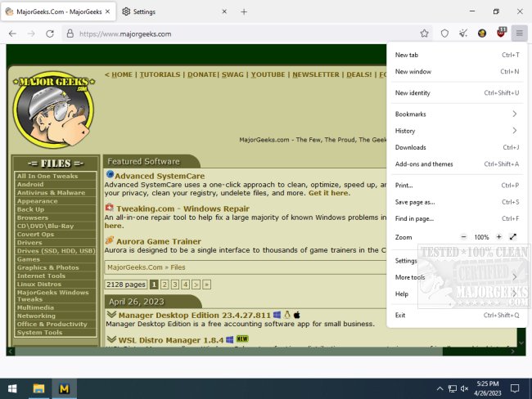This screenshot has width=532, height=399.
Task: Click the reload page button
Action: click(x=50, y=34)
